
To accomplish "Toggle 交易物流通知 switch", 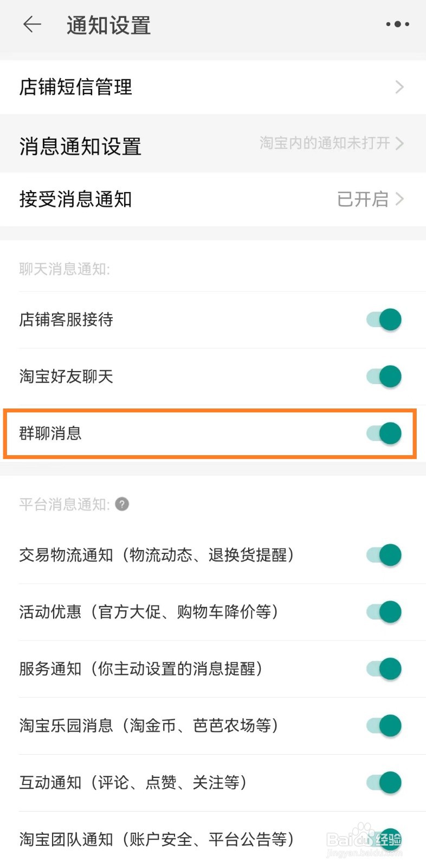I will (384, 555).
